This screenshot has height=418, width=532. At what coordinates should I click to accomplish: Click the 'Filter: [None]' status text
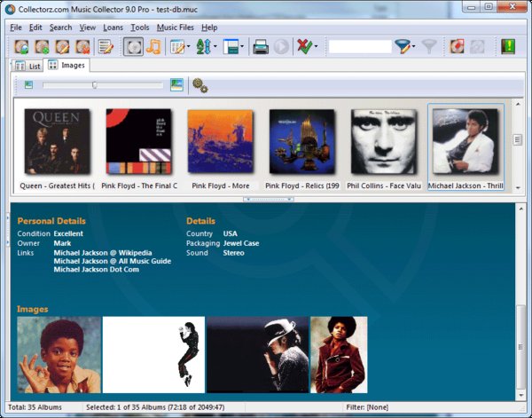click(367, 407)
